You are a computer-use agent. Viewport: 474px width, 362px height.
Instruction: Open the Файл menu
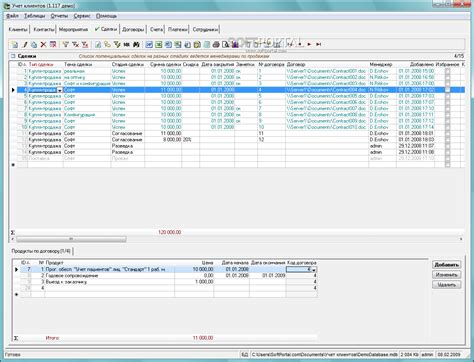click(x=12, y=16)
